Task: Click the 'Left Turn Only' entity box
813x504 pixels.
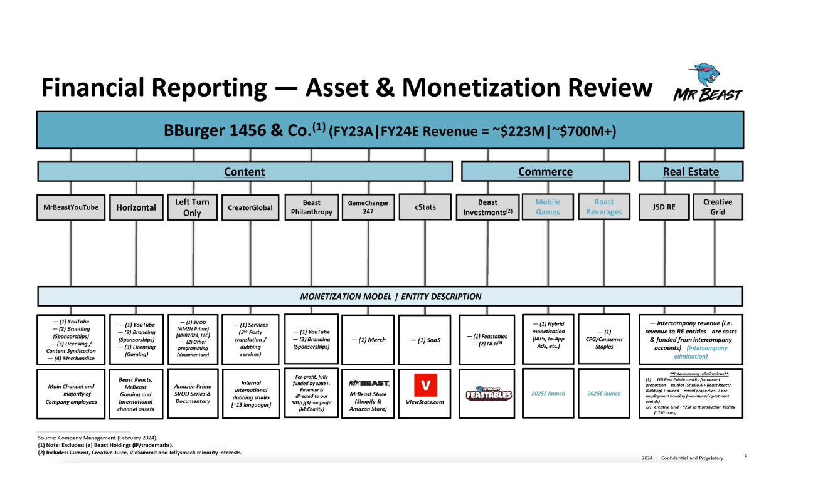Action: click(192, 207)
